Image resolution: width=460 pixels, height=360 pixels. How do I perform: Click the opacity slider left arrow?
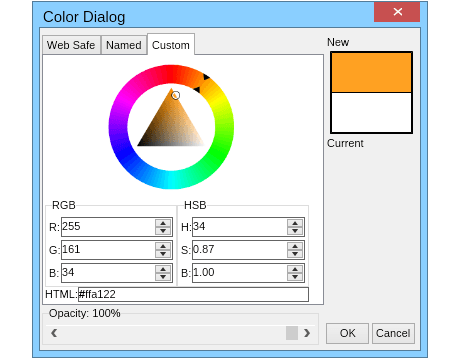[x=54, y=333]
